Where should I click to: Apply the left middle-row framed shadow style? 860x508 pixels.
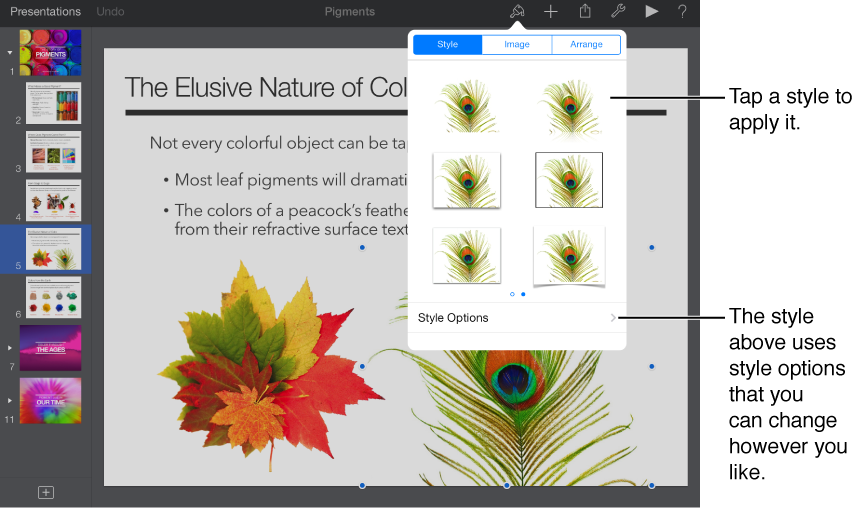tap(467, 180)
